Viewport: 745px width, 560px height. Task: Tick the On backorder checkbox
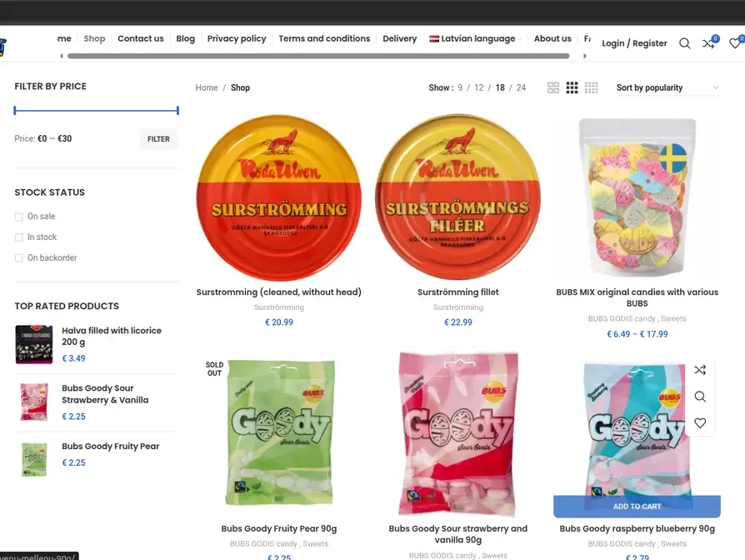click(x=19, y=257)
